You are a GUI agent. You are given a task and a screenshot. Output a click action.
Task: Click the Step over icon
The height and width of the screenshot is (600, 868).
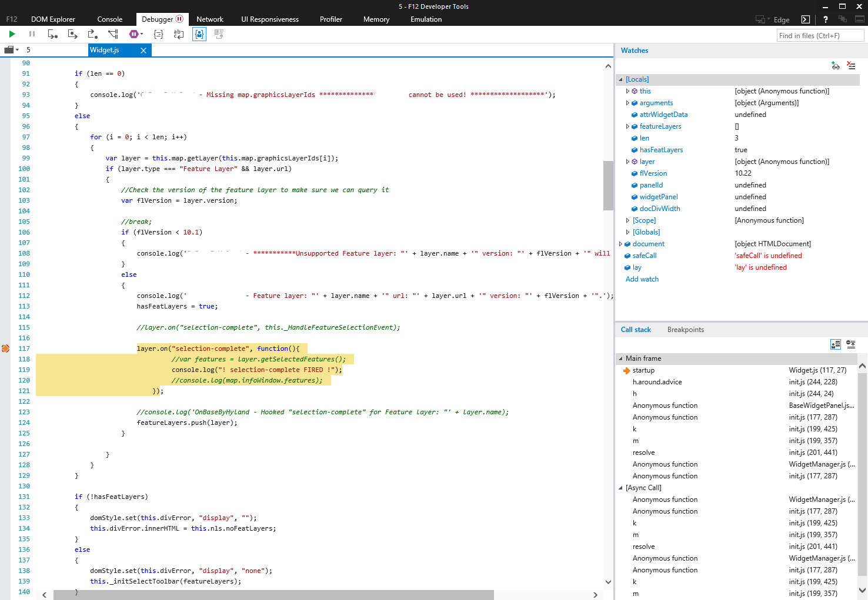point(72,34)
